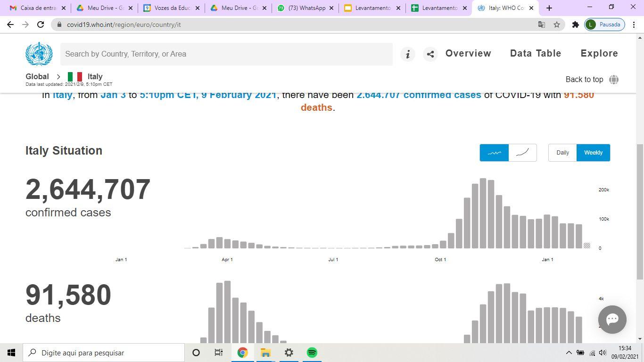
Task: Close the WhatsApp tab
Action: pyautogui.click(x=331, y=8)
